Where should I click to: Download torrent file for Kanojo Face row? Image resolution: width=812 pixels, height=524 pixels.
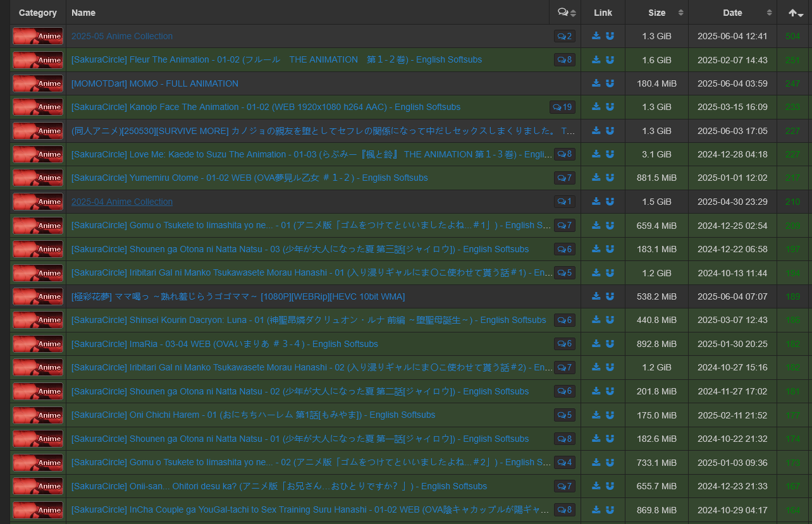tap(596, 107)
